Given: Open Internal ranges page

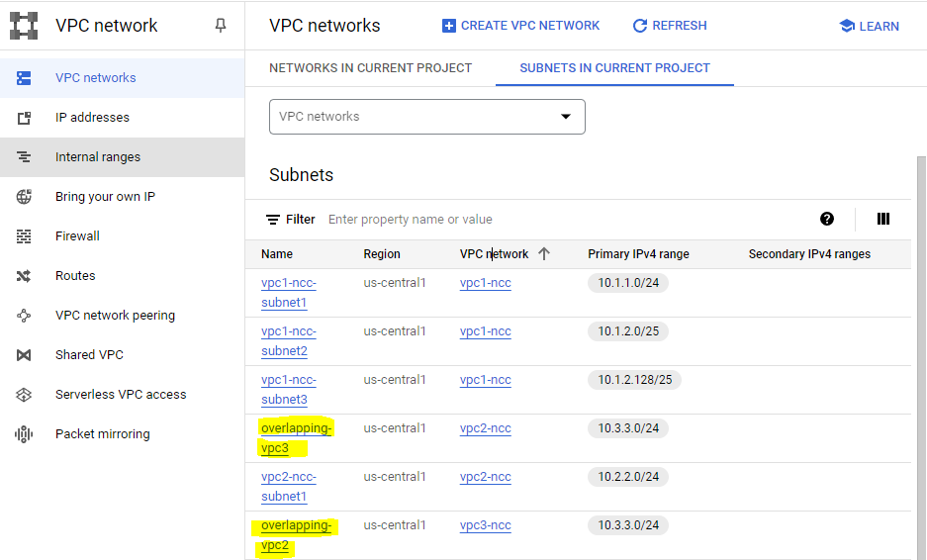Looking at the screenshot, I should coord(122,157).
